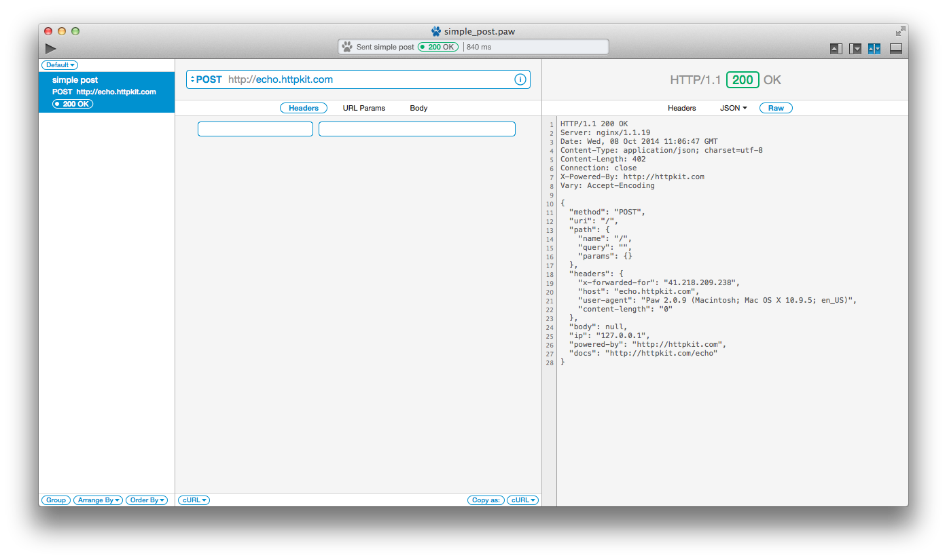The width and height of the screenshot is (947, 560).
Task: Open the left cURL dropdown
Action: click(x=194, y=500)
